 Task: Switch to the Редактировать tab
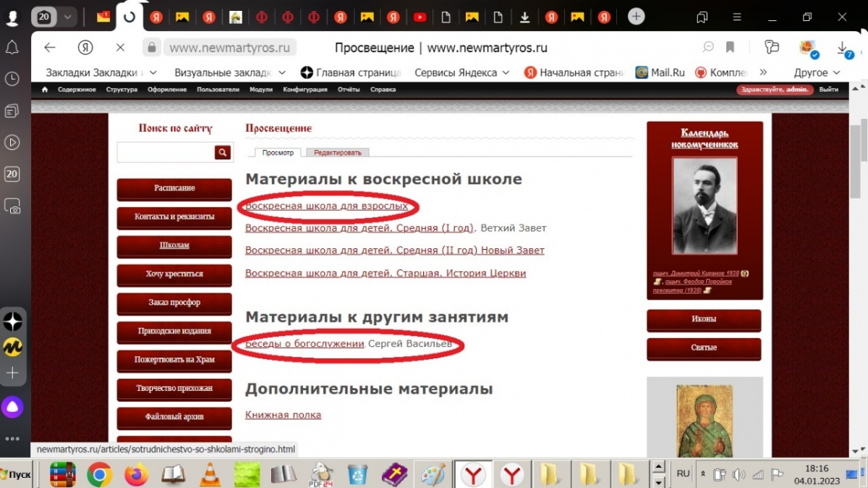click(x=337, y=153)
